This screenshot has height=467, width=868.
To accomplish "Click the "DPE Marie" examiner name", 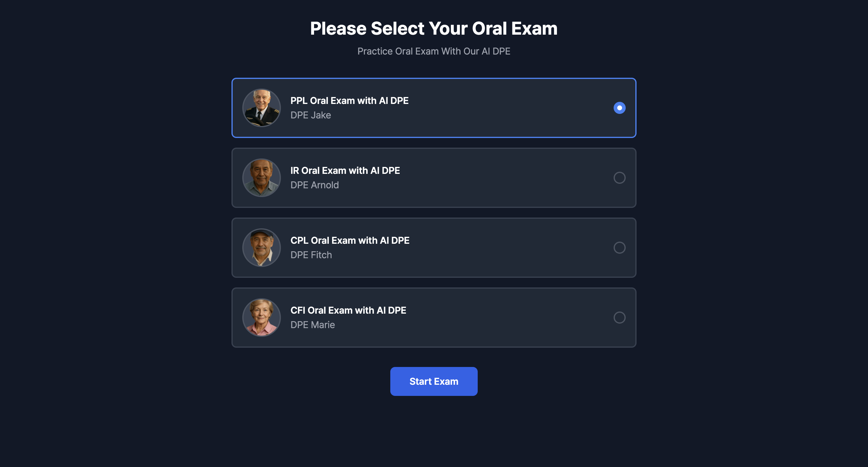I will (x=312, y=325).
